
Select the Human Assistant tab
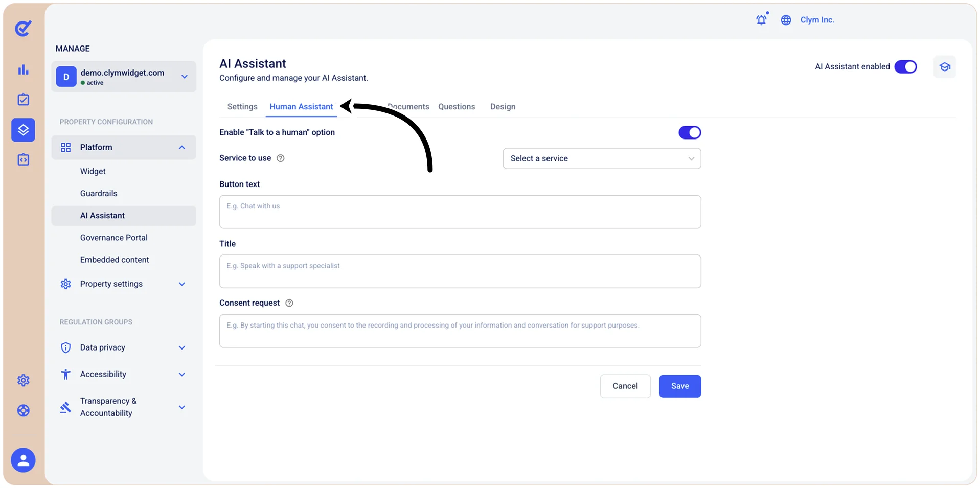[301, 107]
